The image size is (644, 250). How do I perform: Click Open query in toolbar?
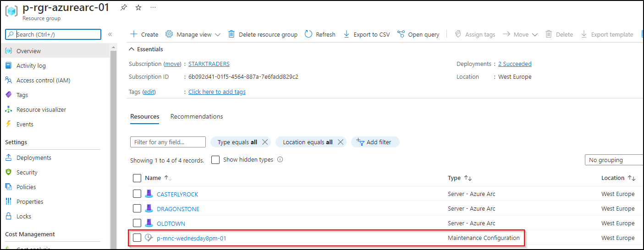[418, 34]
